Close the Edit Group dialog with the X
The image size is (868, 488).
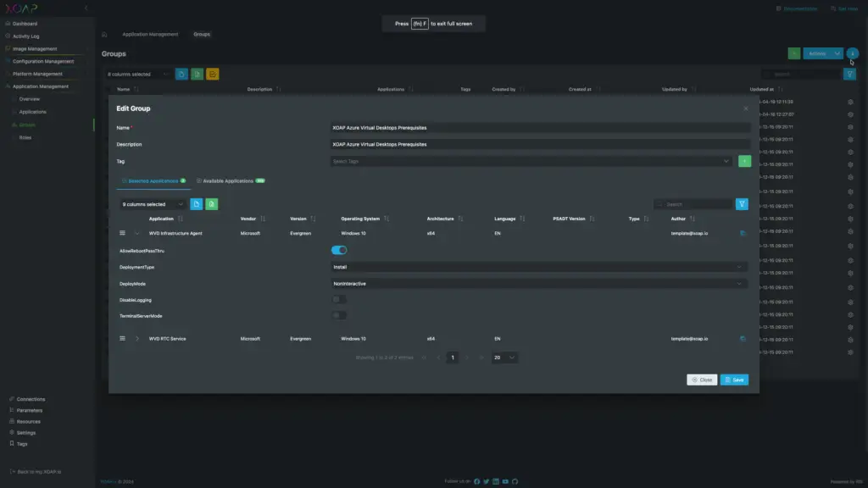pyautogui.click(x=746, y=108)
